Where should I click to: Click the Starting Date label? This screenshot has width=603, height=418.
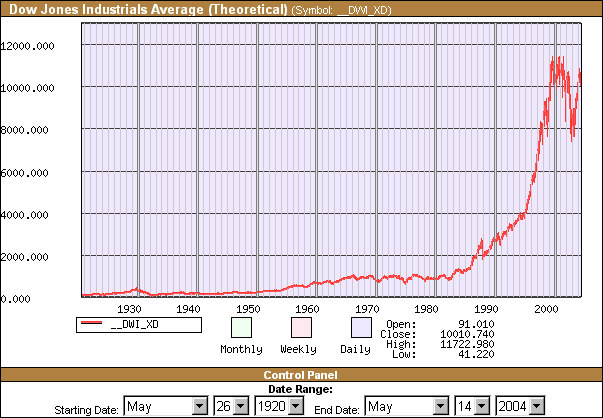coord(86,410)
